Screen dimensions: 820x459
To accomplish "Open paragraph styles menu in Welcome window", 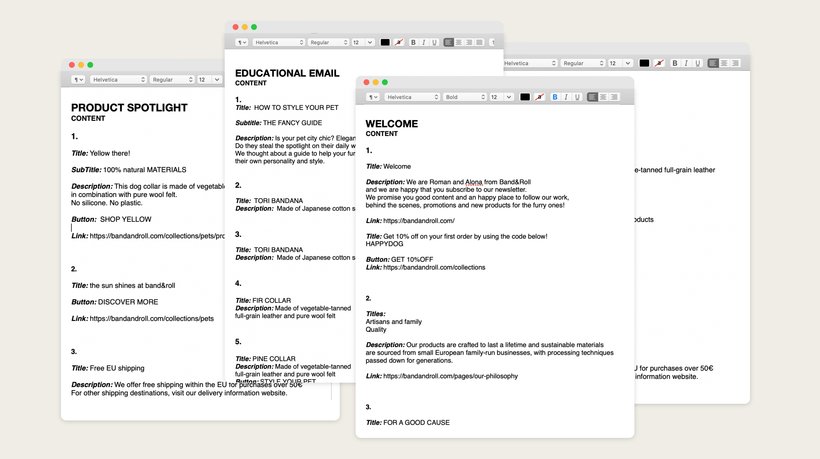I will (x=372, y=97).
